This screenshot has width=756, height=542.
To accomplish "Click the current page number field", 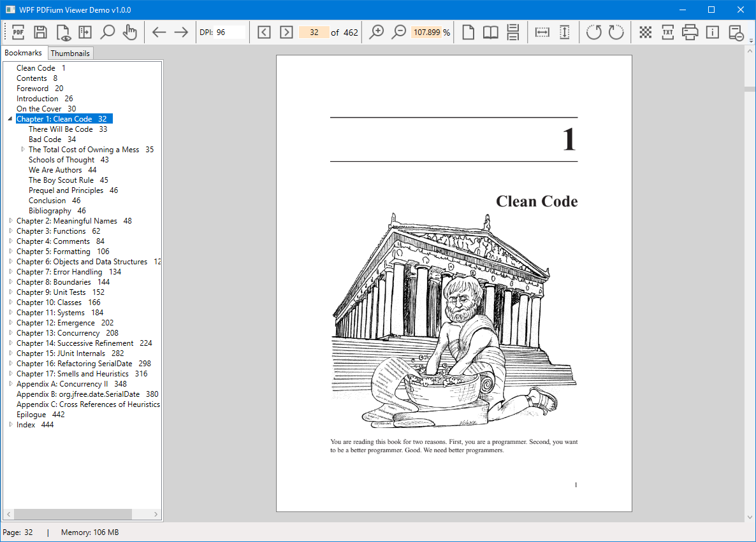I will click(314, 32).
